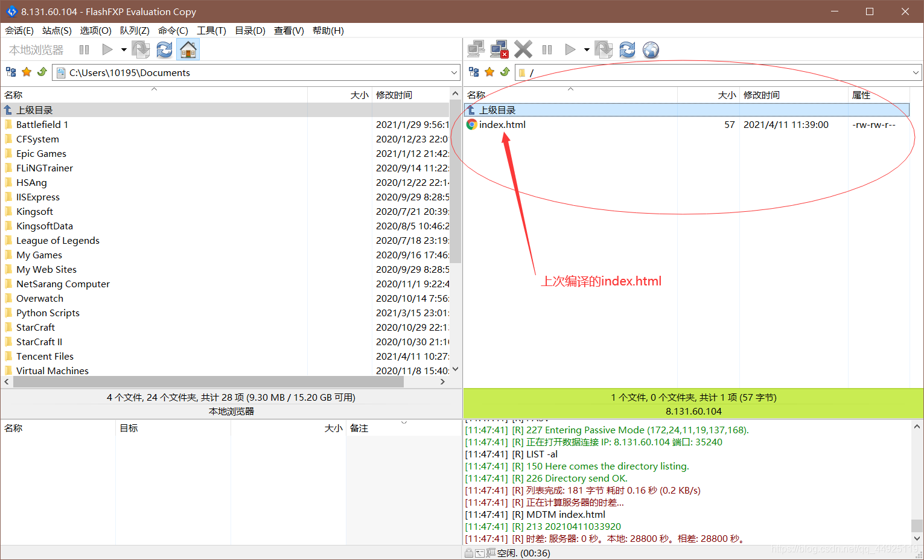Open the 查看(V) menu

point(288,31)
